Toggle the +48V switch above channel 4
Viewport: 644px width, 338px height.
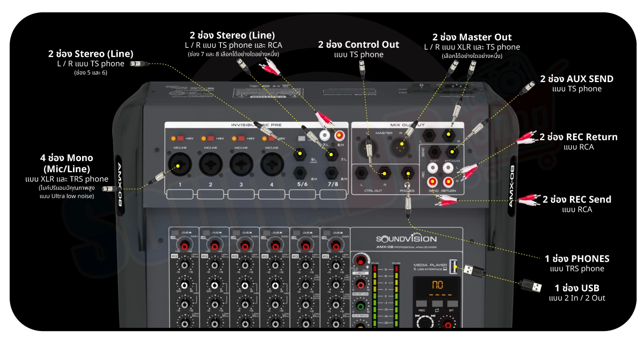tap(273, 138)
